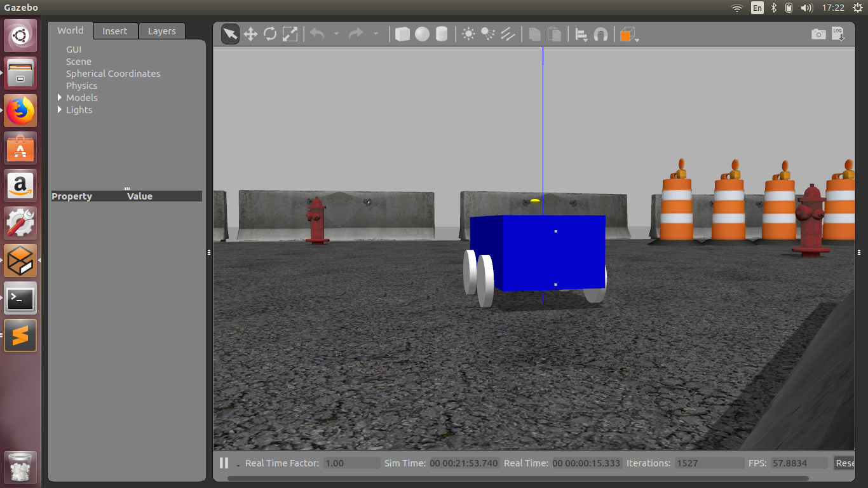Open the Layers tab
Screen dimensions: 868x488
(x=161, y=30)
